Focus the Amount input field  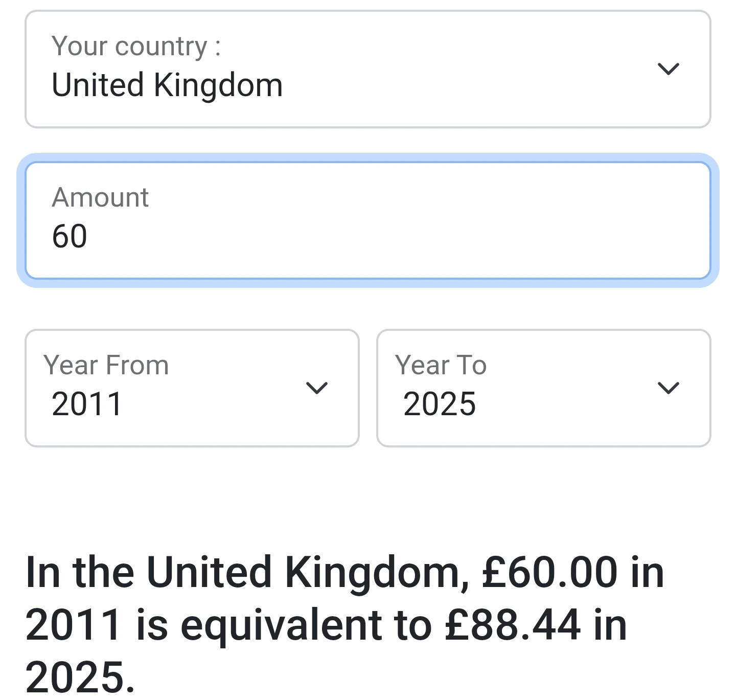click(367, 220)
